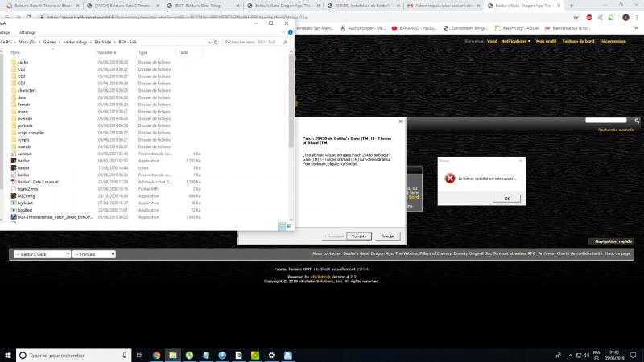Open Tableau de bord forum link
The image size is (644, 362).
coord(578,42)
